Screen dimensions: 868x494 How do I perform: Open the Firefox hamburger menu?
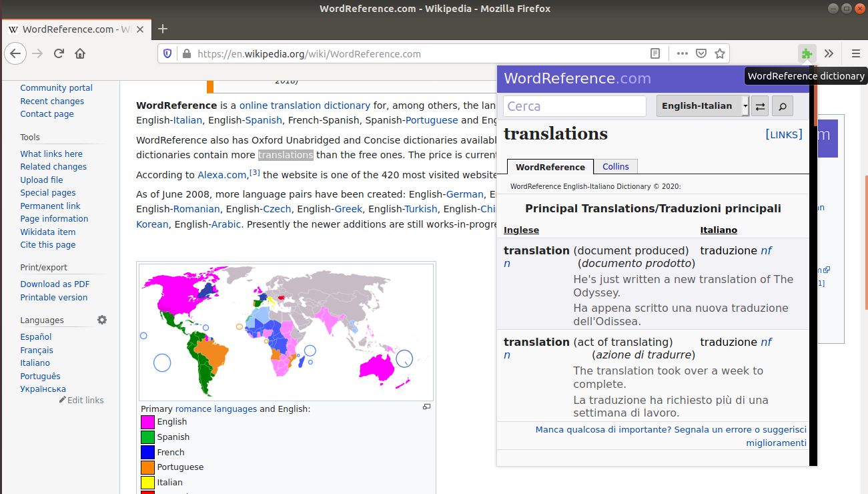[855, 53]
